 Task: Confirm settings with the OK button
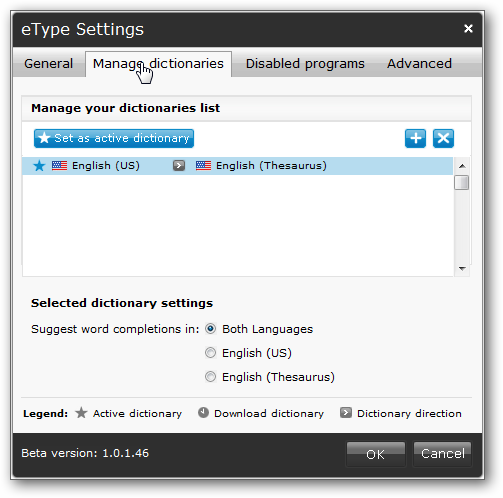point(376,454)
